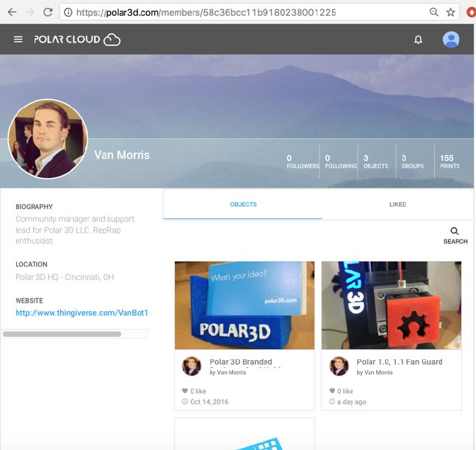The width and height of the screenshot is (476, 450).
Task: View site information icon in address bar
Action: [68, 13]
